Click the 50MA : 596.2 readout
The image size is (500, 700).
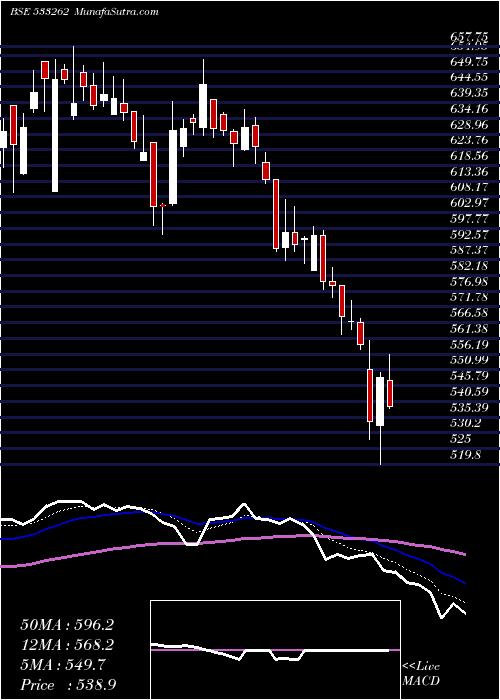click(x=67, y=625)
